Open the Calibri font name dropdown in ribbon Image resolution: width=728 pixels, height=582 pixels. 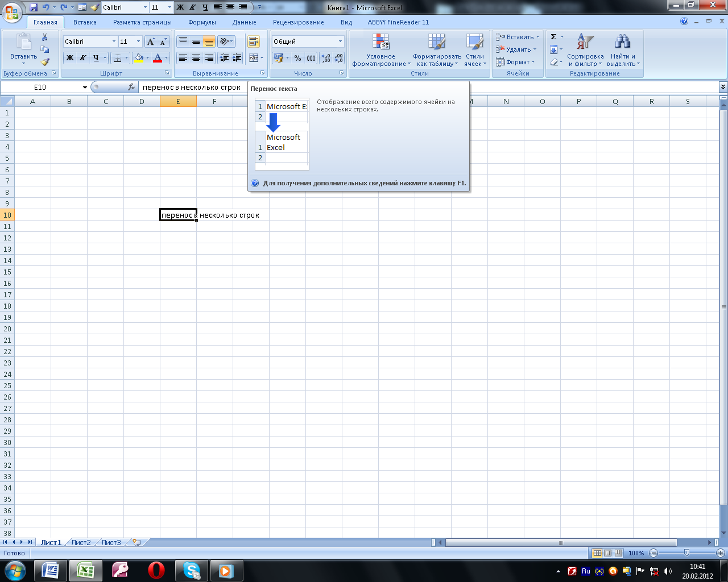click(114, 41)
